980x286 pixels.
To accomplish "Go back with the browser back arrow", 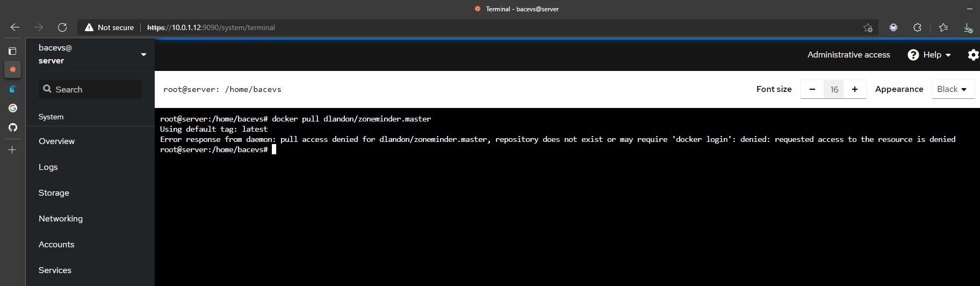I will click(15, 27).
